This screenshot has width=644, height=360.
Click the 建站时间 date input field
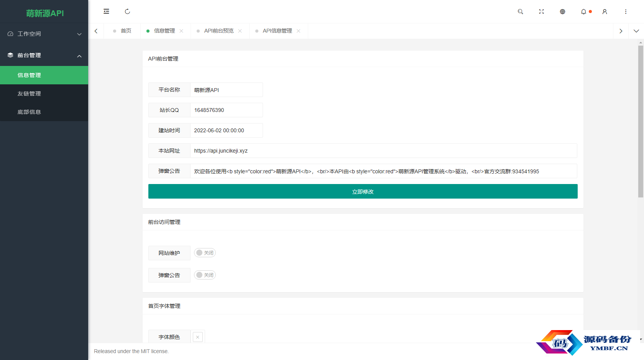pyautogui.click(x=227, y=130)
